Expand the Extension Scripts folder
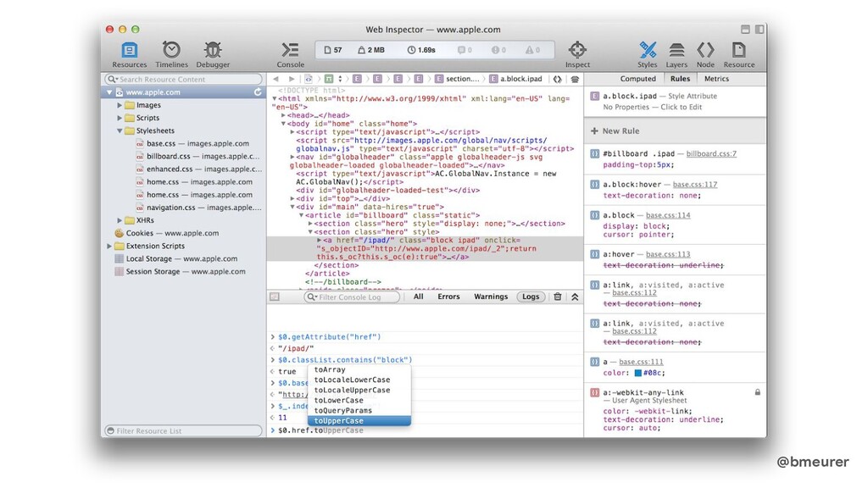This screenshot has width=868, height=488. click(x=109, y=247)
